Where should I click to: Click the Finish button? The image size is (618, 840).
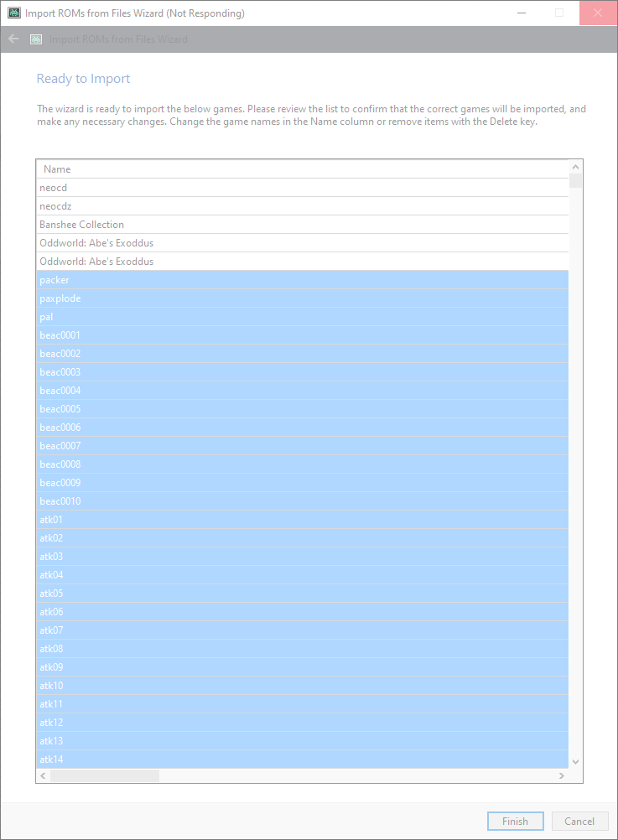pos(515,822)
